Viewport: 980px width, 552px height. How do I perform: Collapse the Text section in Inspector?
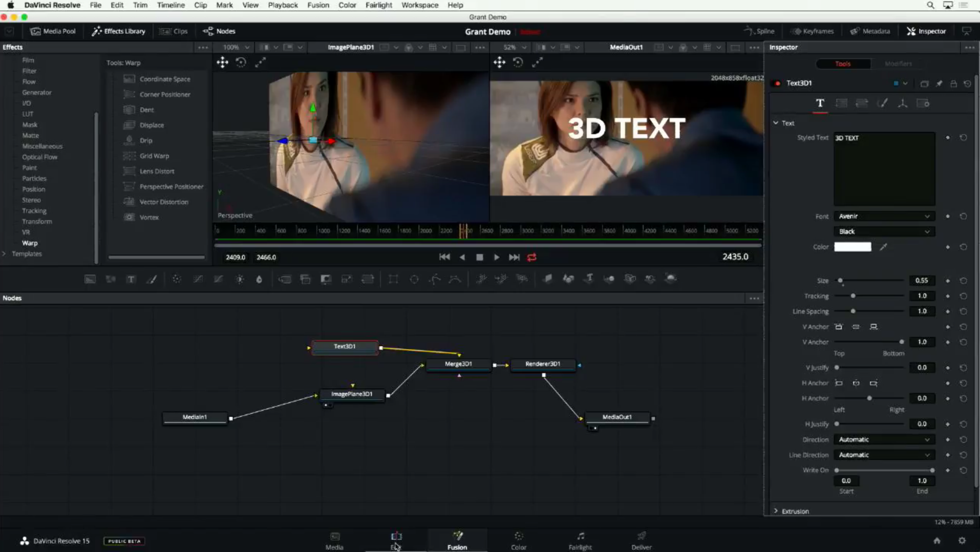coord(776,123)
